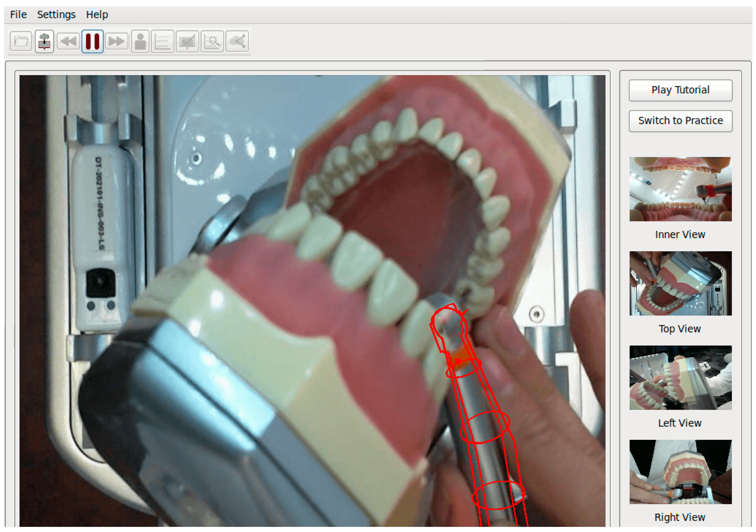Select the Right View thumbnail
Screen dimensions: 756x532
click(681, 472)
